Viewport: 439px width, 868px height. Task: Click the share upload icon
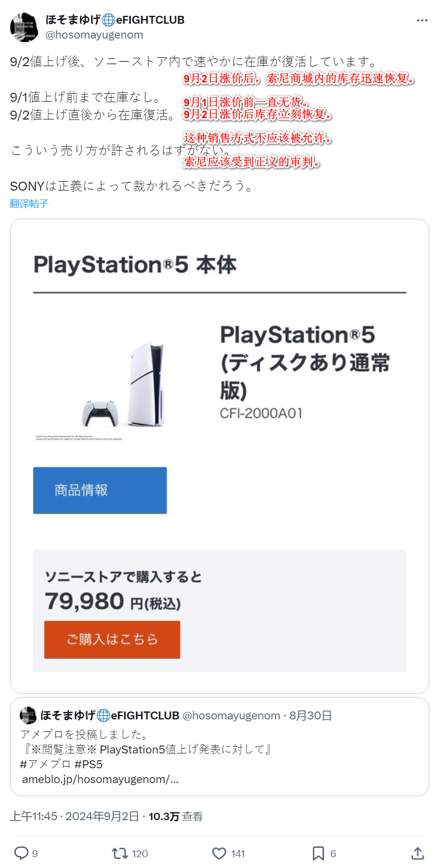[x=417, y=853]
